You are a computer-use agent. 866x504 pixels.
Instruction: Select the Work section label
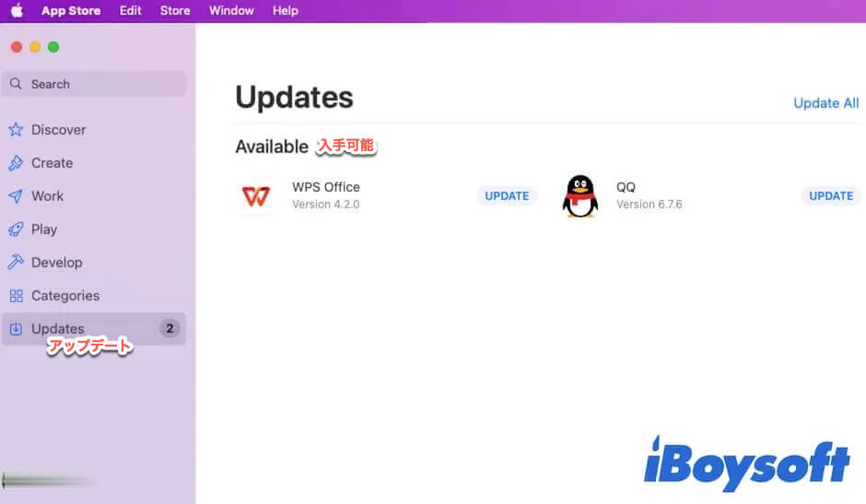pos(48,196)
